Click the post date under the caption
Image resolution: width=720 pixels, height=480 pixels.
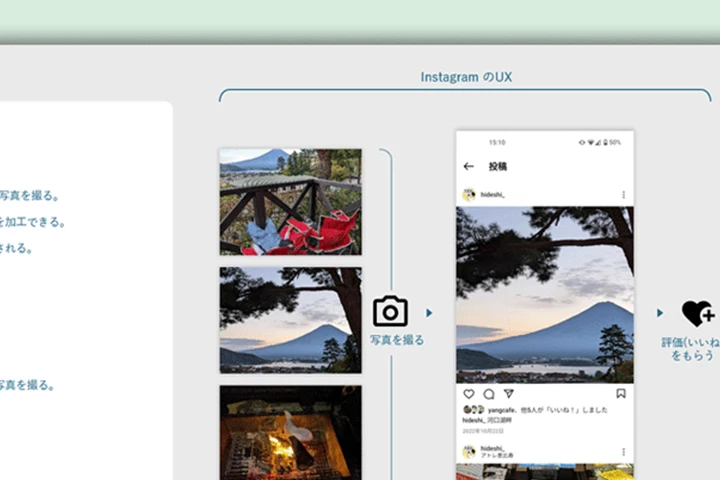tap(483, 431)
